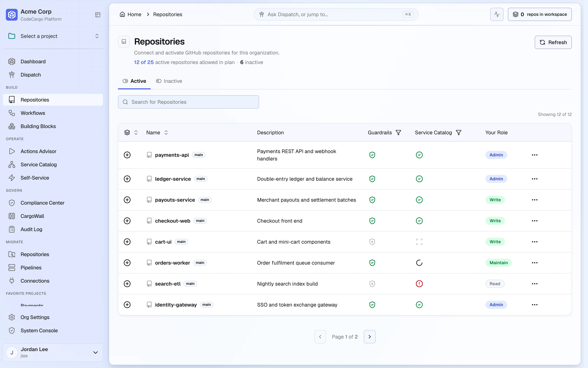This screenshot has height=368, width=588.
Task: Switch to the Inactive tab
Action: pyautogui.click(x=169, y=81)
